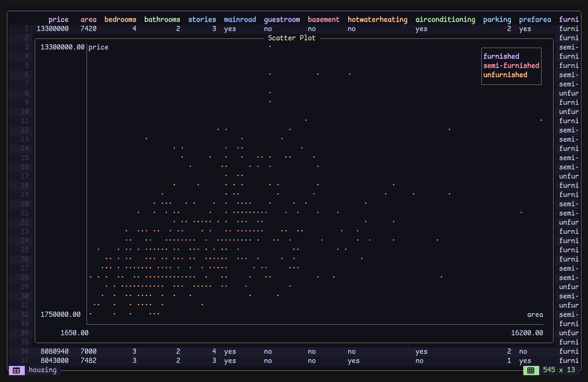Click the 16200.00 x-axis maximum label

click(527, 333)
